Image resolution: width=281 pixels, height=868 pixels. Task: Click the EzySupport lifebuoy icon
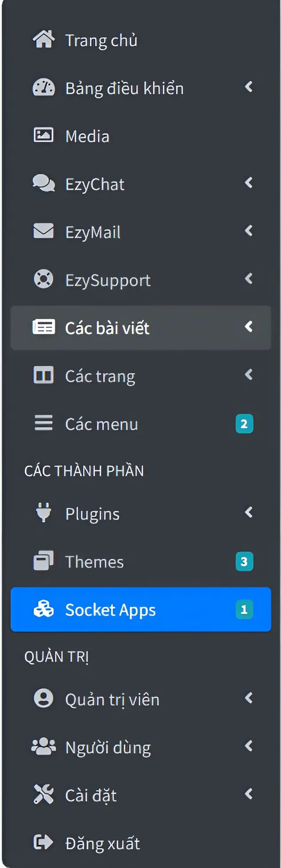44,279
